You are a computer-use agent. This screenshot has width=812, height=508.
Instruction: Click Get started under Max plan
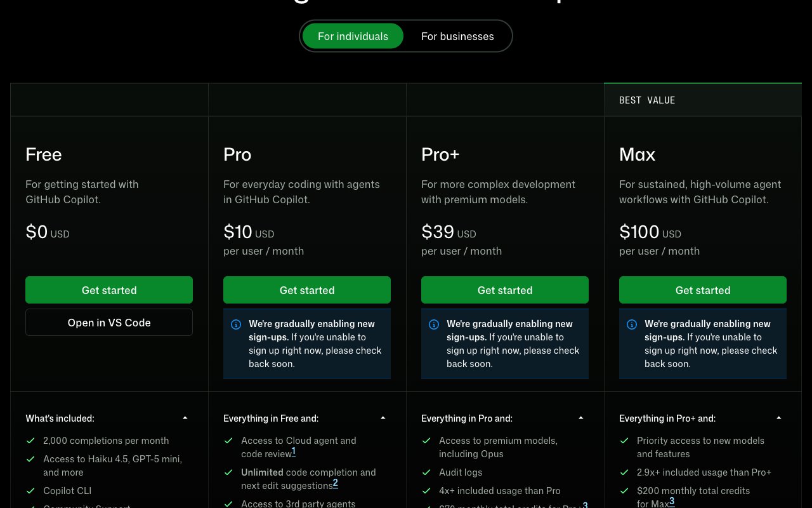[x=703, y=290]
